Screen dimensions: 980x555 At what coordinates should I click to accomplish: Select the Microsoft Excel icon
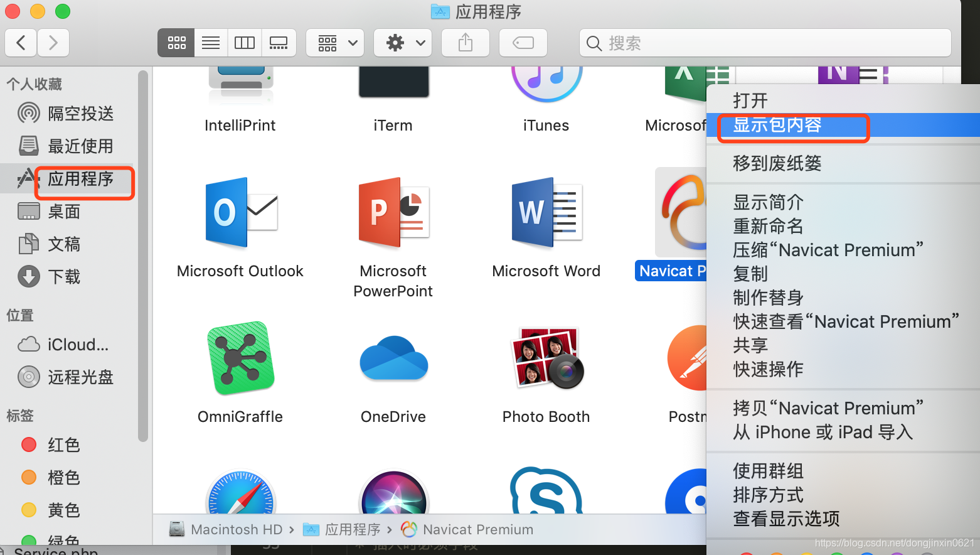point(685,84)
